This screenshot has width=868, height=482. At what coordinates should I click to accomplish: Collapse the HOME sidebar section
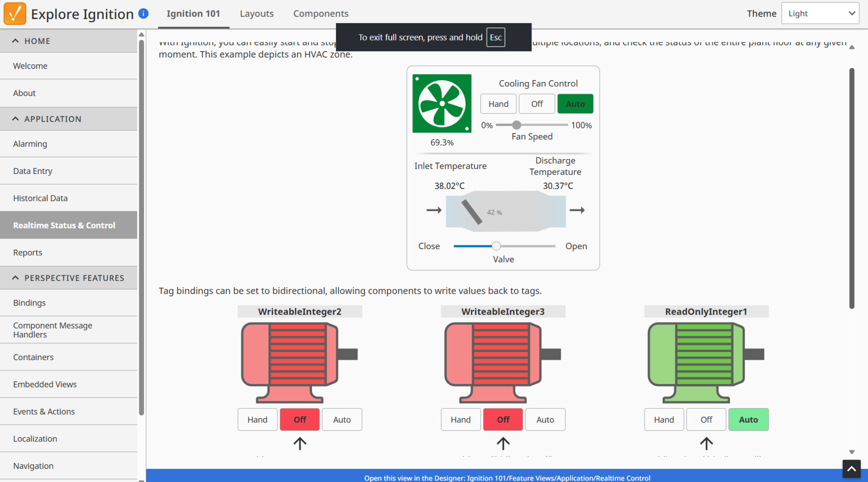pyautogui.click(x=16, y=41)
